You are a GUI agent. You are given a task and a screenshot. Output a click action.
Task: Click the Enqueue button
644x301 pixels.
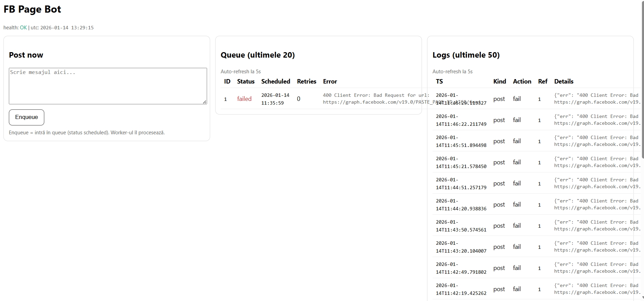[27, 117]
